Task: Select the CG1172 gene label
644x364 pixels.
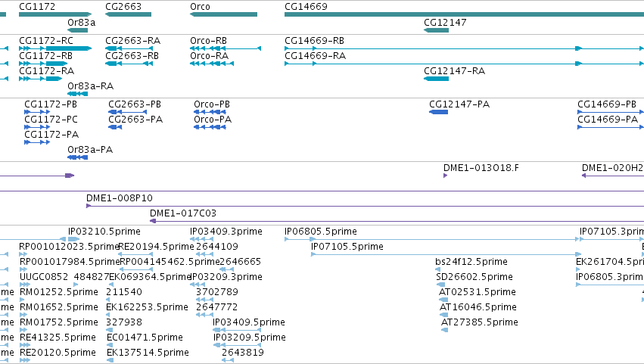Action: tap(37, 7)
